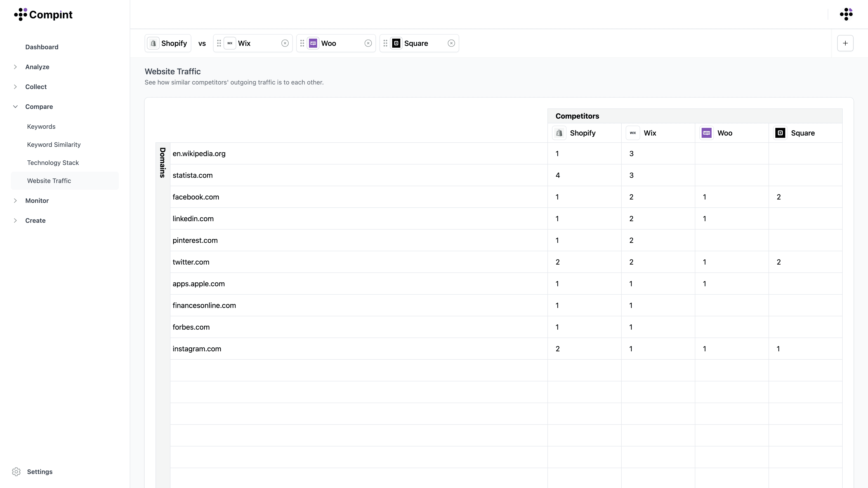Click the add competitor button top-right
Screen dimensions: 868x488
[x=845, y=43]
